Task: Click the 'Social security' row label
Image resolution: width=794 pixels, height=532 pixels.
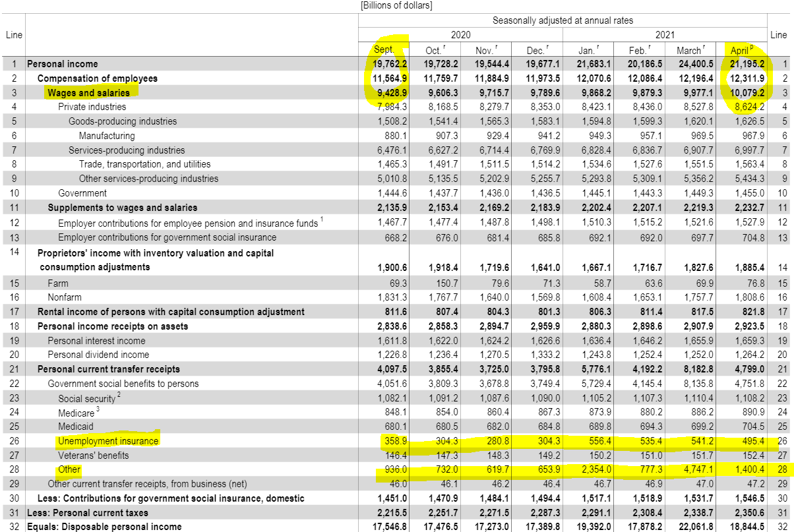Action: tap(87, 398)
